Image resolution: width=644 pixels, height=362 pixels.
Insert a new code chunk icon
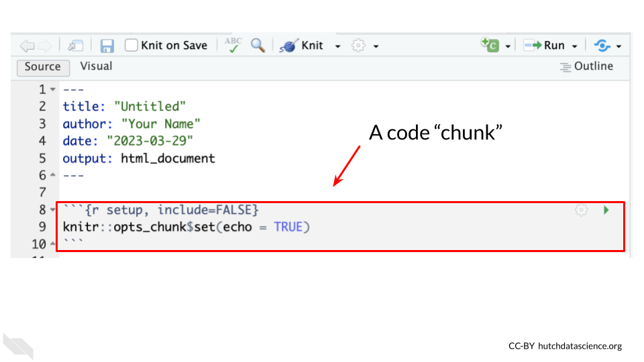490,45
